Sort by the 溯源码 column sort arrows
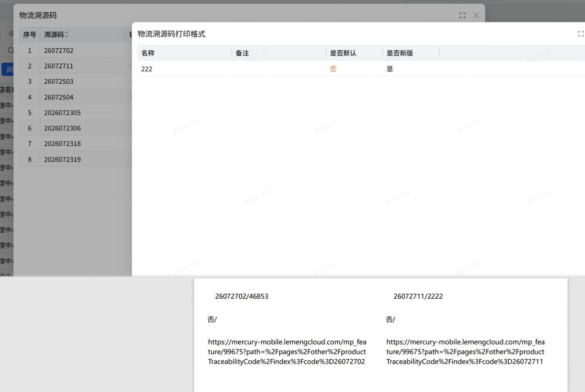 point(67,35)
